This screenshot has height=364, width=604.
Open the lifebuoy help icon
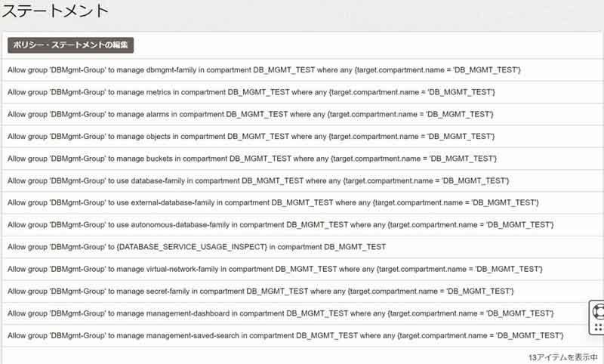coord(598,311)
